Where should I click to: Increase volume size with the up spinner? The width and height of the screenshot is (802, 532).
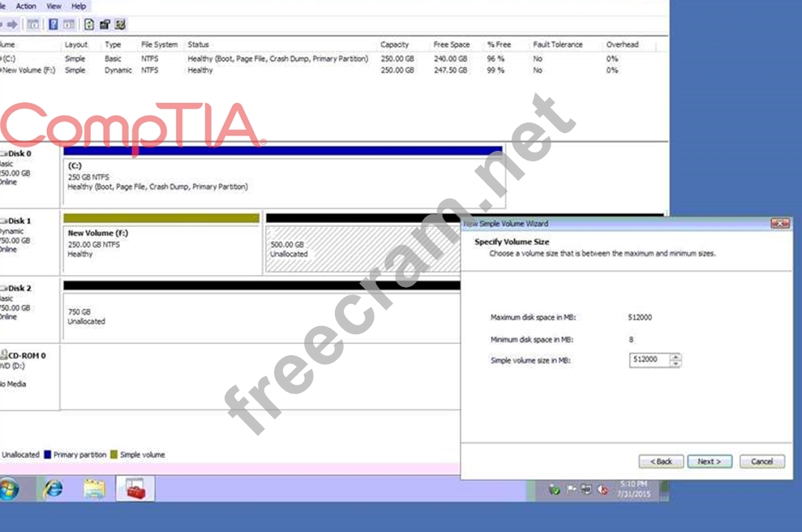click(675, 357)
